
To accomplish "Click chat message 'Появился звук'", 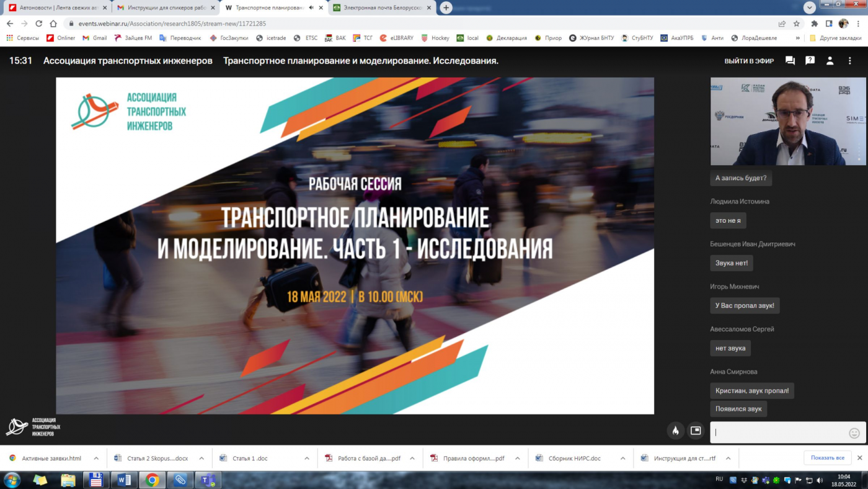I will point(738,409).
